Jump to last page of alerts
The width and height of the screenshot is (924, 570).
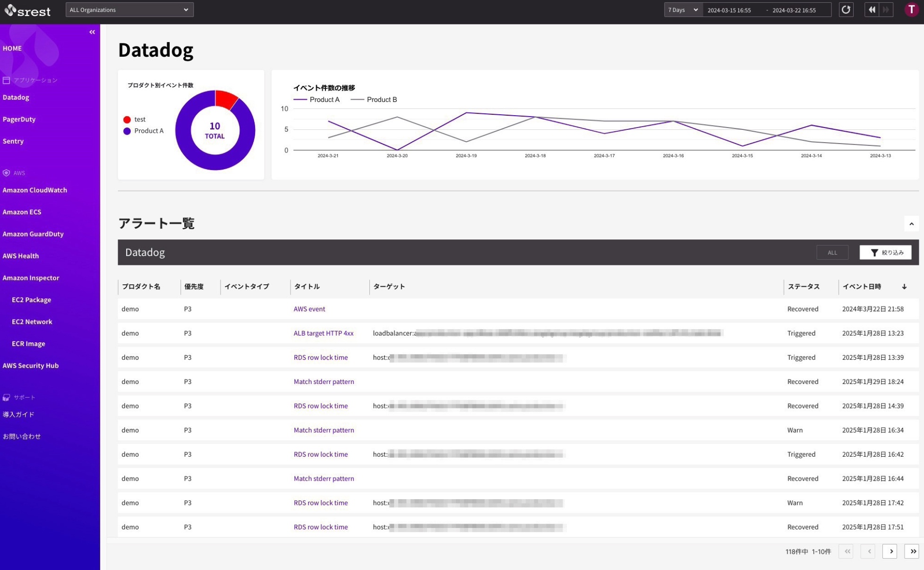coord(912,551)
